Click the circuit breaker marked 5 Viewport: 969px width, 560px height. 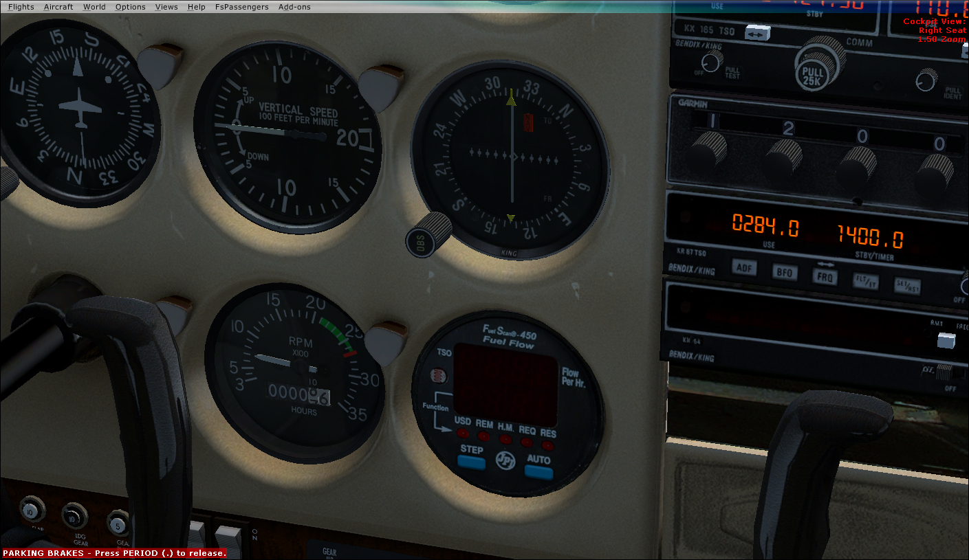(118, 525)
